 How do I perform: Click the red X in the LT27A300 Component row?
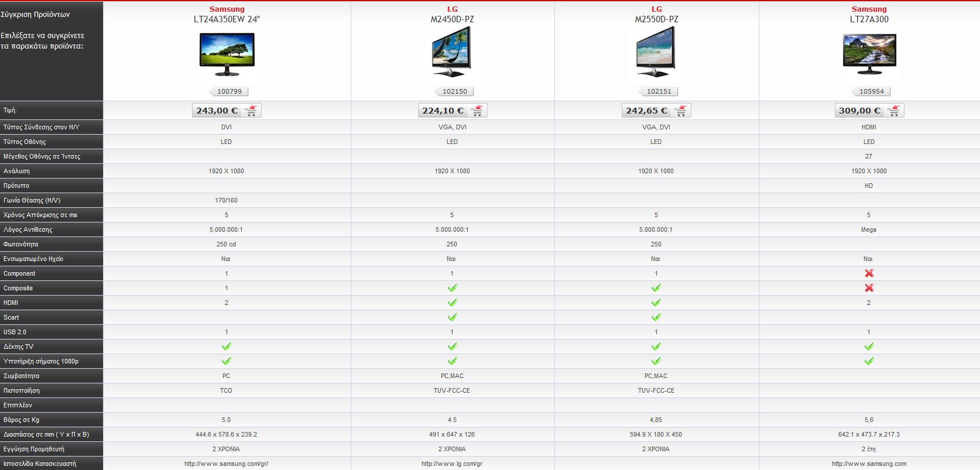[869, 273]
